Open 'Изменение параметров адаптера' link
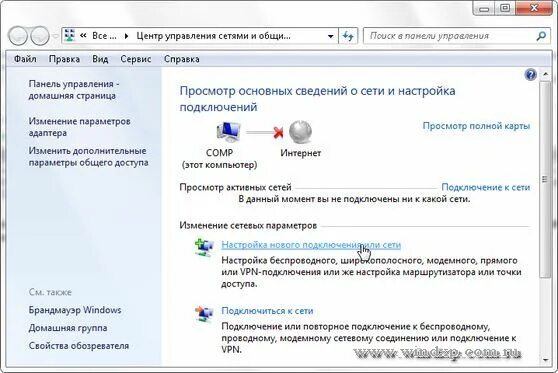558x373 pixels. click(79, 127)
